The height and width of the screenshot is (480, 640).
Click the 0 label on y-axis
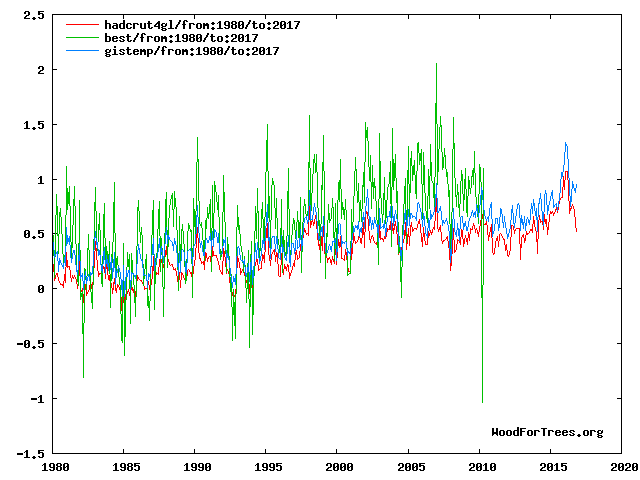click(x=40, y=289)
